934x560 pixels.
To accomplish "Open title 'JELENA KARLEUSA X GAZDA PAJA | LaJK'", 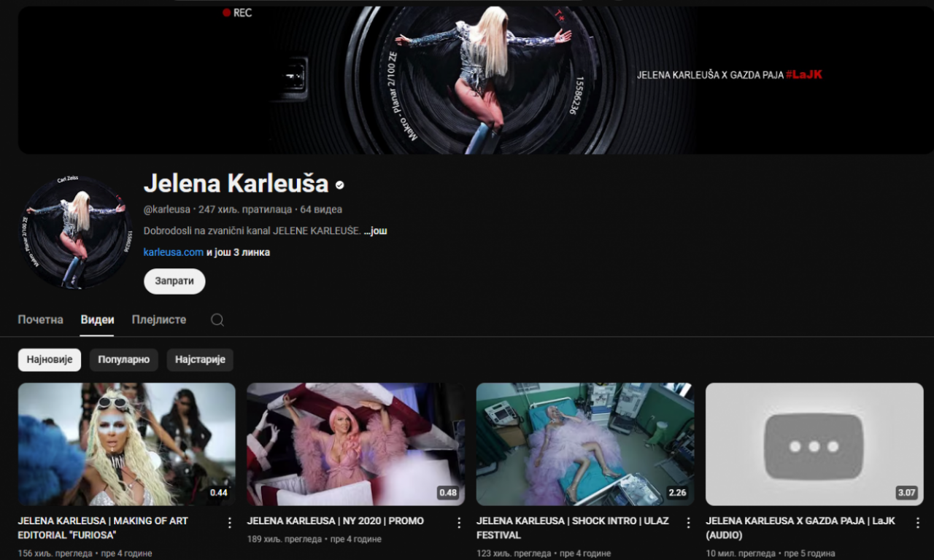I will tap(800, 528).
